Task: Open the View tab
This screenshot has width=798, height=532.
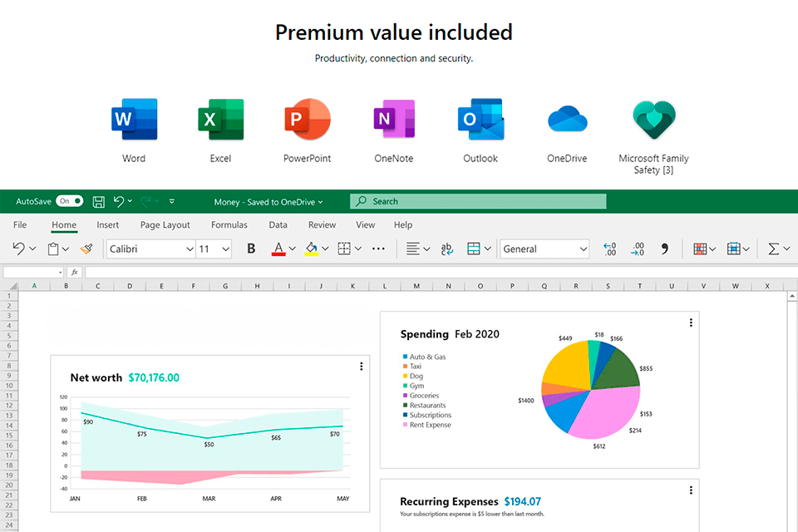Action: click(x=366, y=224)
